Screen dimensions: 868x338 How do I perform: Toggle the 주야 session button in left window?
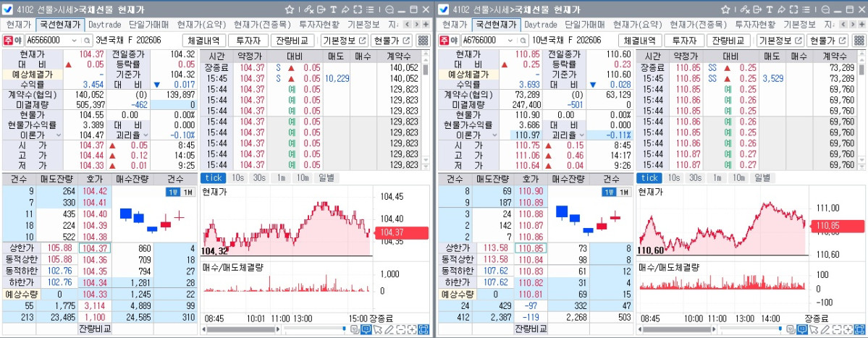click(x=13, y=41)
